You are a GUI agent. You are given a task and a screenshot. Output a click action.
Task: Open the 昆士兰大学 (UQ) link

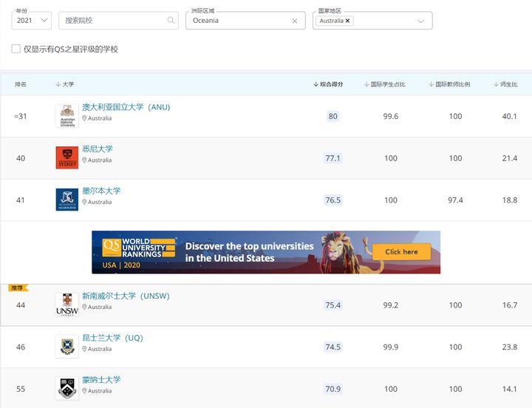click(112, 338)
